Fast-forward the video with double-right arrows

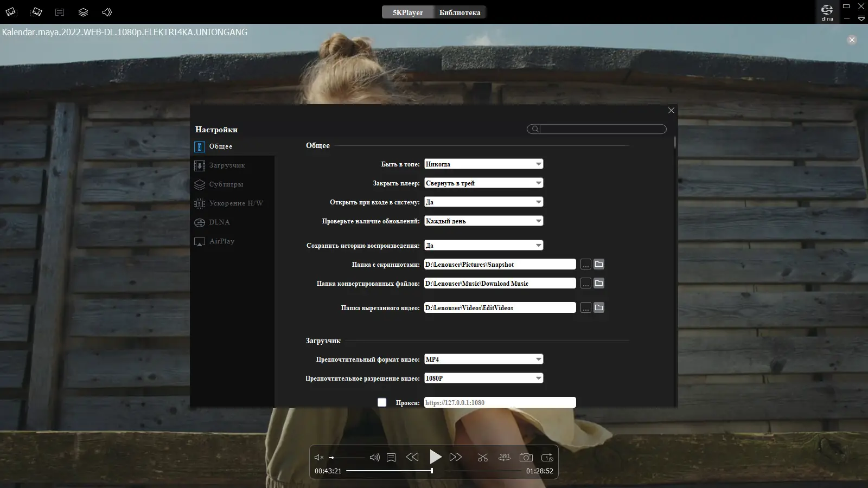pos(456,457)
